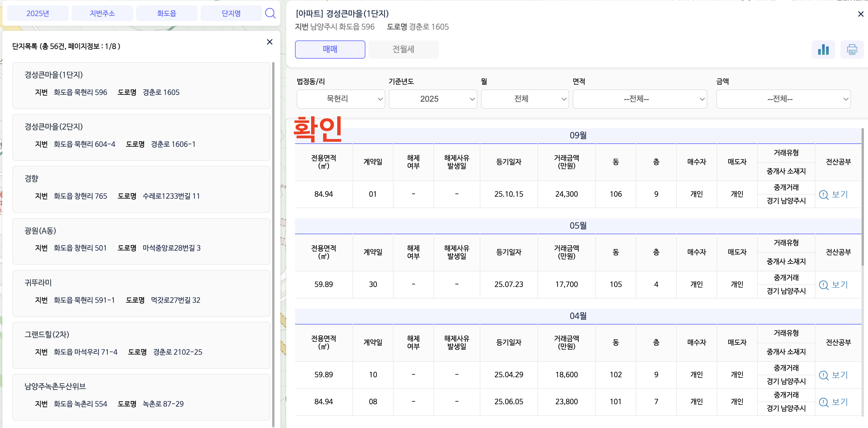868x428 pixels.
Task: Open the 면적 filter dropdown
Action: [x=639, y=99]
